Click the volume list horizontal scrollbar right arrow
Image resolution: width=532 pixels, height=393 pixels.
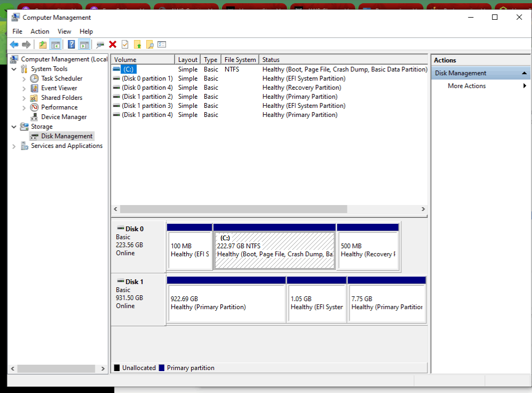(x=423, y=209)
